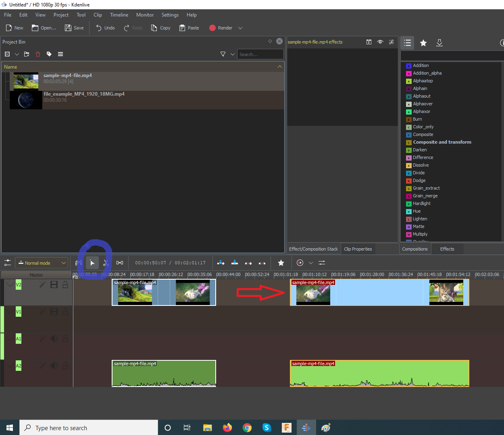
Task: Activate the Spacer tool in timeline toolbar
Action: [x=120, y=263]
